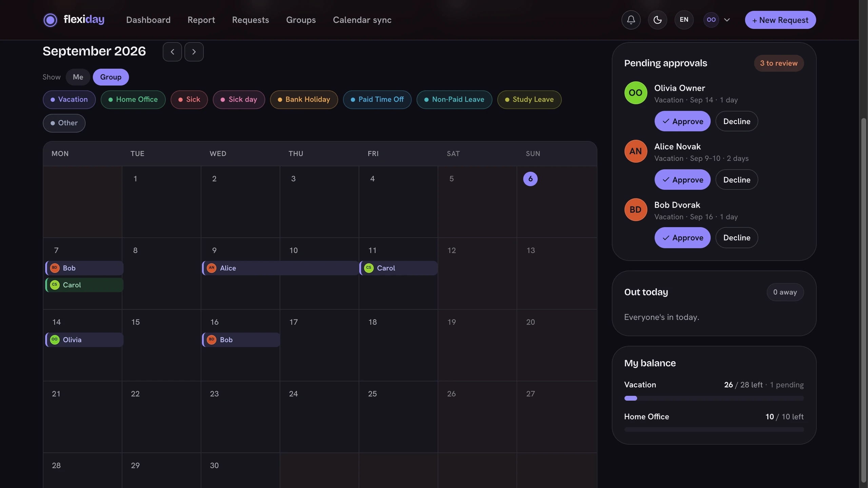Show only Me in calendar
The image size is (868, 488).
point(78,77)
